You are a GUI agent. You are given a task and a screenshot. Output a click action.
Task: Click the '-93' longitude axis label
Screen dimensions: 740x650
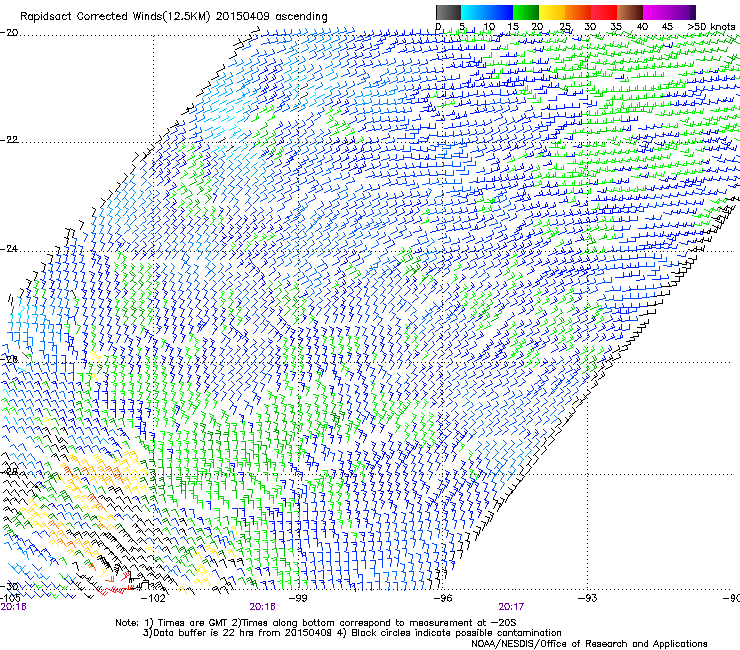[587, 598]
